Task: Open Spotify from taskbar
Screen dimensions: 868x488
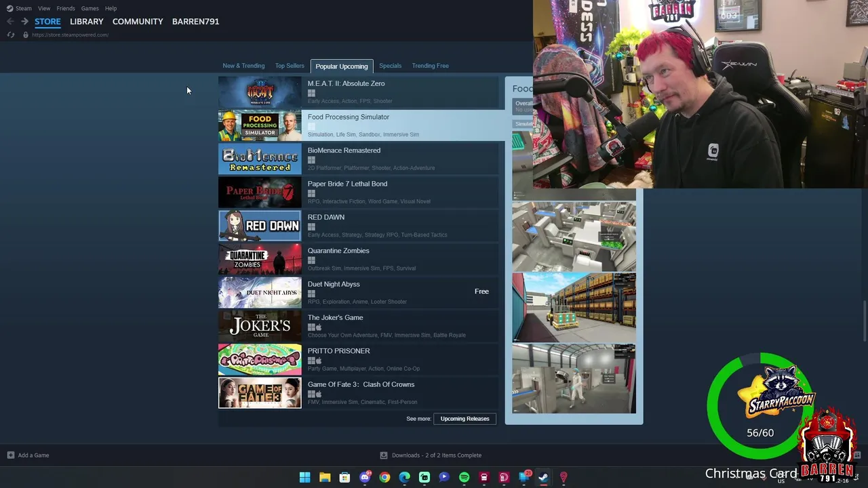Action: (464, 477)
